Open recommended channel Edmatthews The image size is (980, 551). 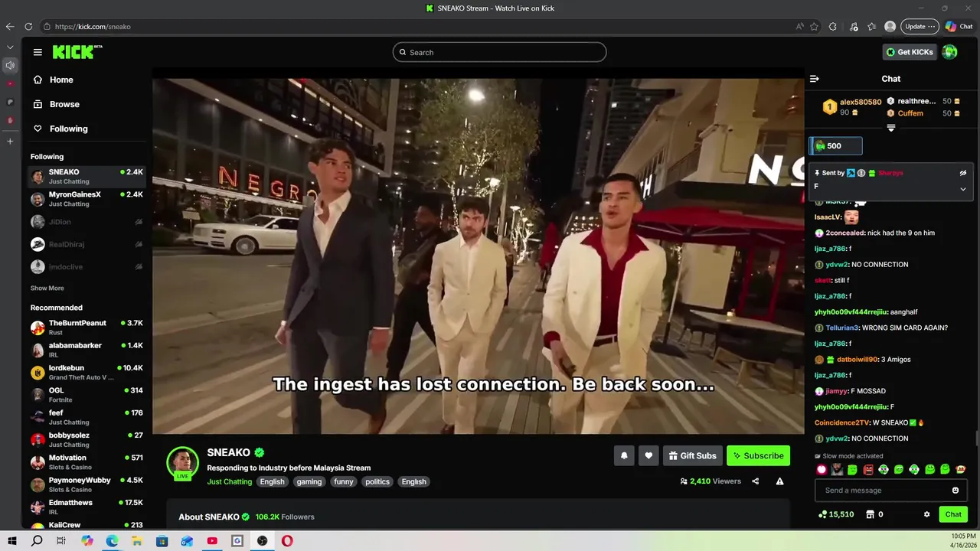[x=86, y=507]
